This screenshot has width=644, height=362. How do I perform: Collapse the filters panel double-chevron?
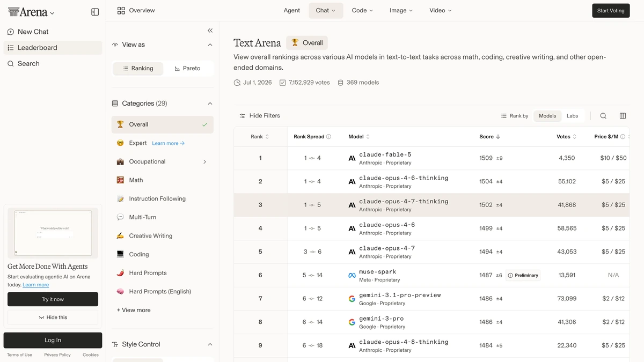click(210, 31)
